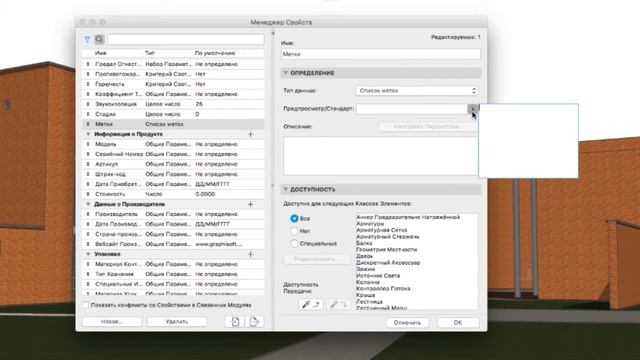Select Крыша in the element classes list

[x=365, y=295]
